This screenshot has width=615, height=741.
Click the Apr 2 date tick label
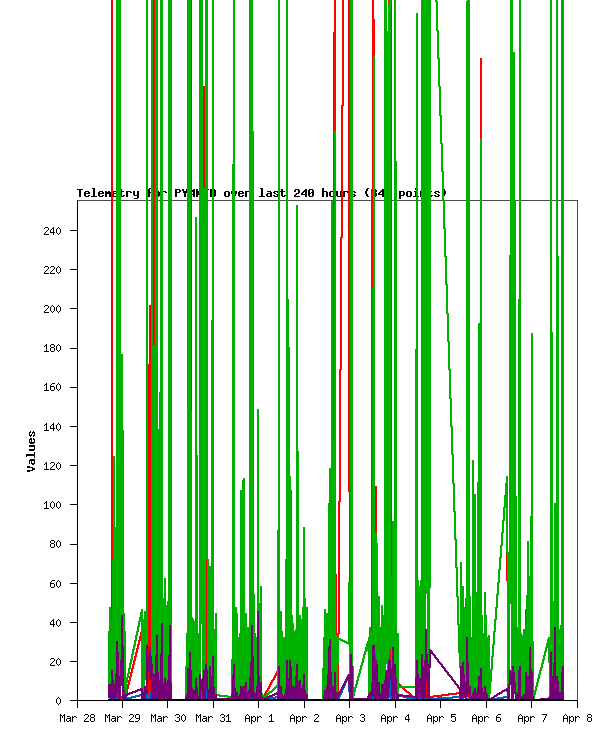point(304,718)
